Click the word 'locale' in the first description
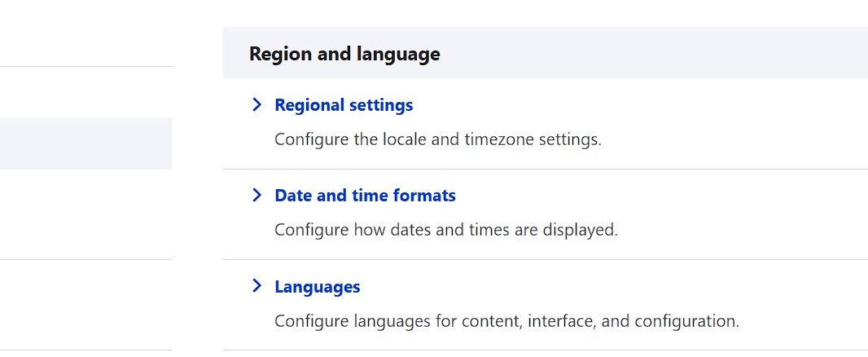 [405, 139]
